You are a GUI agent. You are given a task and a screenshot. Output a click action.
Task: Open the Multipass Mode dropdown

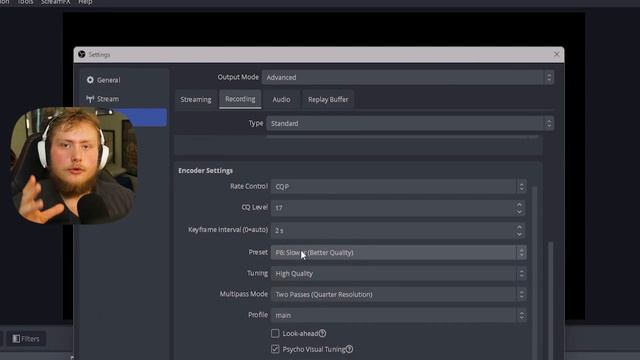pyautogui.click(x=398, y=294)
